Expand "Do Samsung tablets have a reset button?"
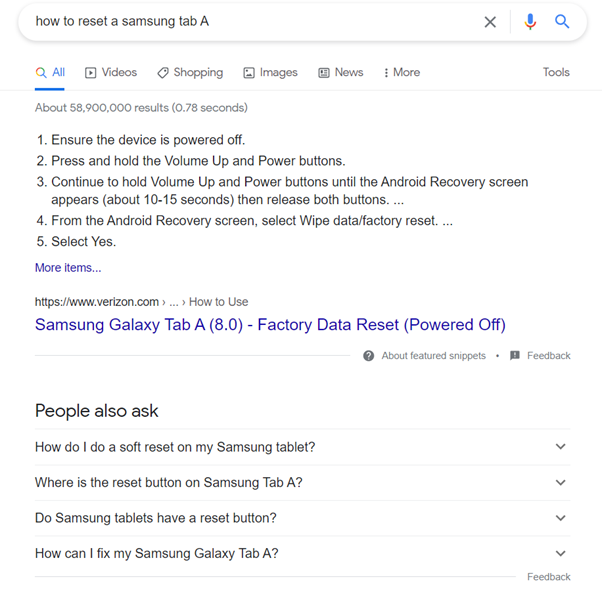This screenshot has width=602, height=596. click(x=561, y=518)
